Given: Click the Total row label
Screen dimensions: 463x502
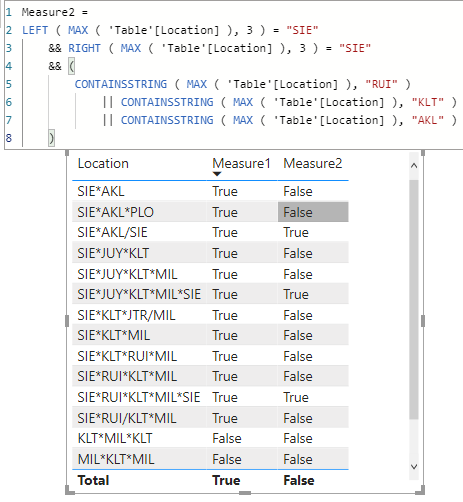Looking at the screenshot, I should (93, 480).
